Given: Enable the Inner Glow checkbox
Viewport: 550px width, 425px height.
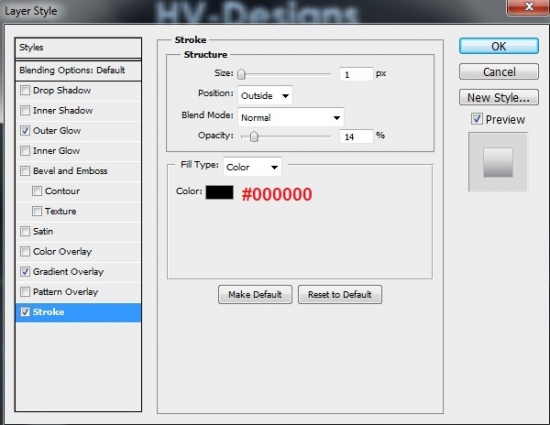Looking at the screenshot, I should [x=25, y=151].
